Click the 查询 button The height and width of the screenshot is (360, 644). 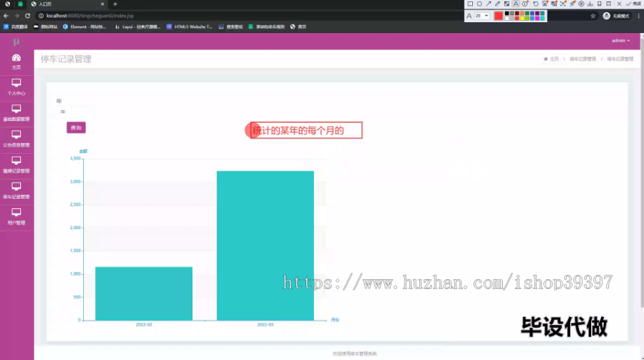click(x=76, y=127)
